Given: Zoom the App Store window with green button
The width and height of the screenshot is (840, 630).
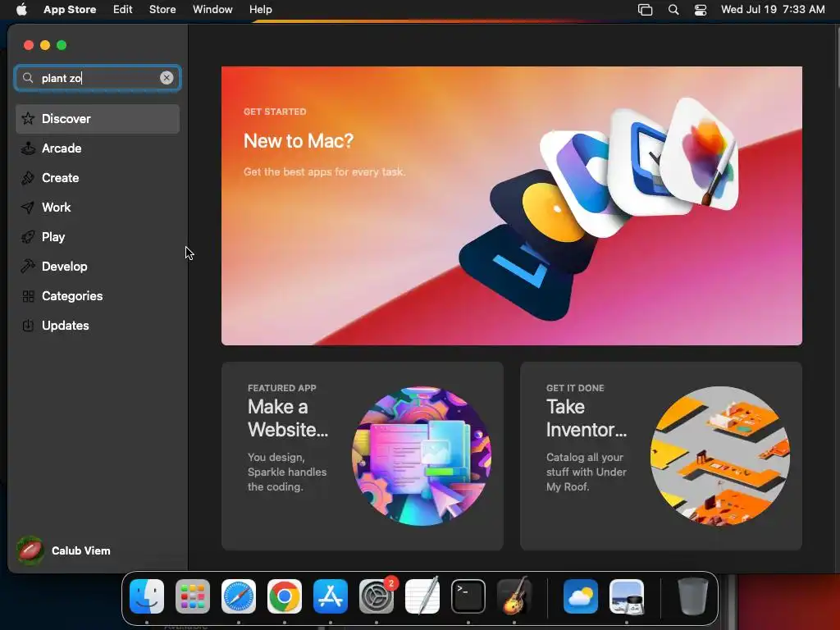Looking at the screenshot, I should [62, 45].
